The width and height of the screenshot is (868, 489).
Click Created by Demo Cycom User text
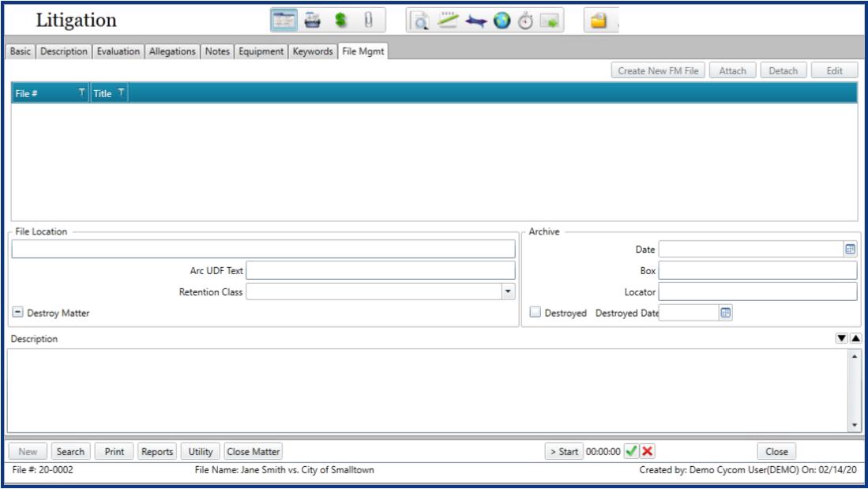pyautogui.click(x=748, y=469)
